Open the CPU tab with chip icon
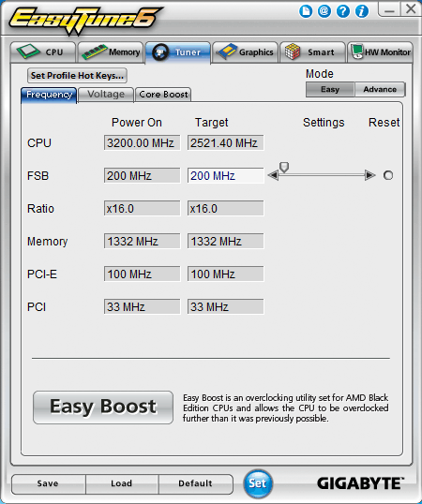This screenshot has width=422, height=504. coord(43,52)
